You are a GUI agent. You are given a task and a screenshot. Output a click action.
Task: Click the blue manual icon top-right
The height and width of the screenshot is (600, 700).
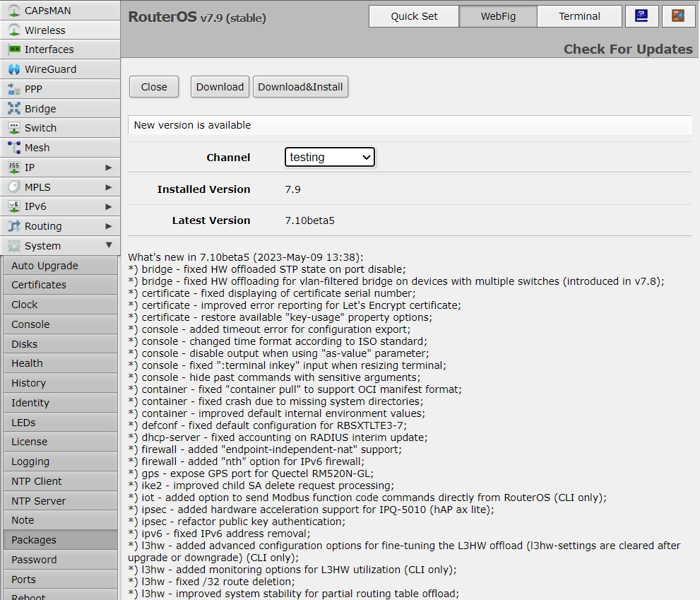641,16
